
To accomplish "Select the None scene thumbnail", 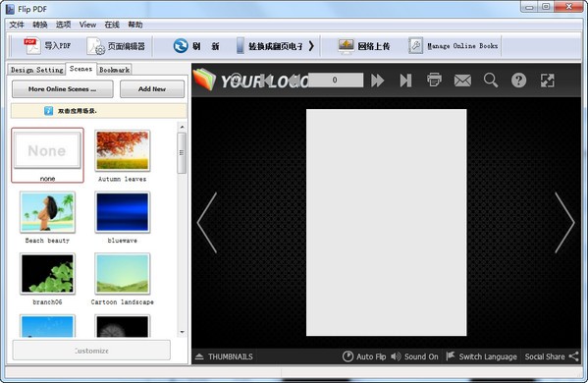I will (47, 155).
